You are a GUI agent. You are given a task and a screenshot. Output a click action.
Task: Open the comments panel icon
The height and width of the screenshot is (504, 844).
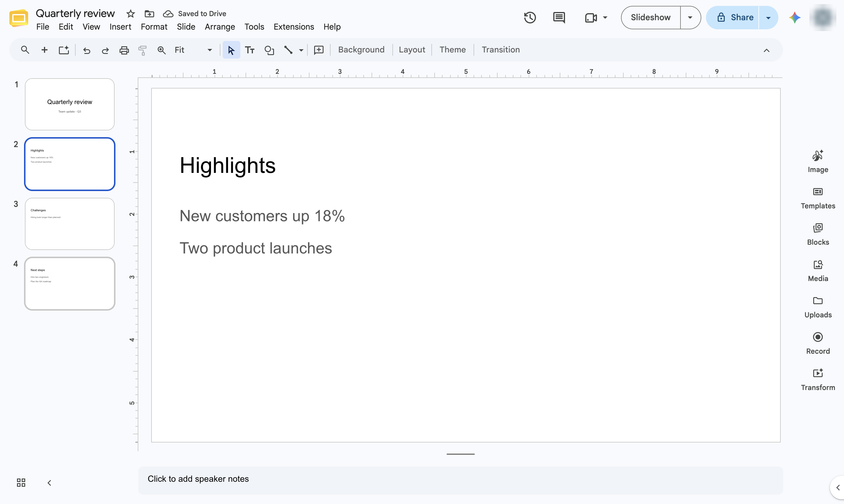tap(559, 18)
